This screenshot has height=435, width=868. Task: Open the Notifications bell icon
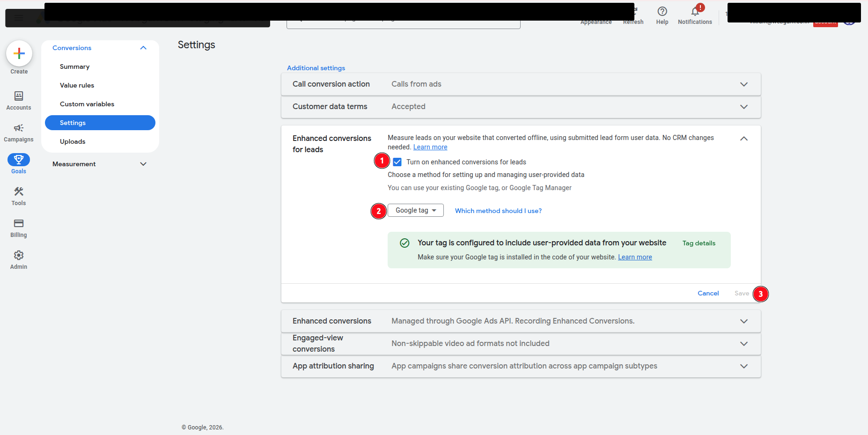(695, 11)
